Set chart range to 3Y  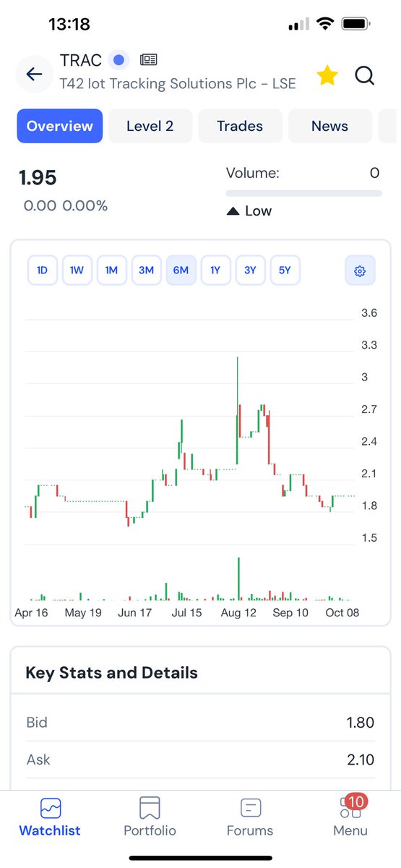250,271
